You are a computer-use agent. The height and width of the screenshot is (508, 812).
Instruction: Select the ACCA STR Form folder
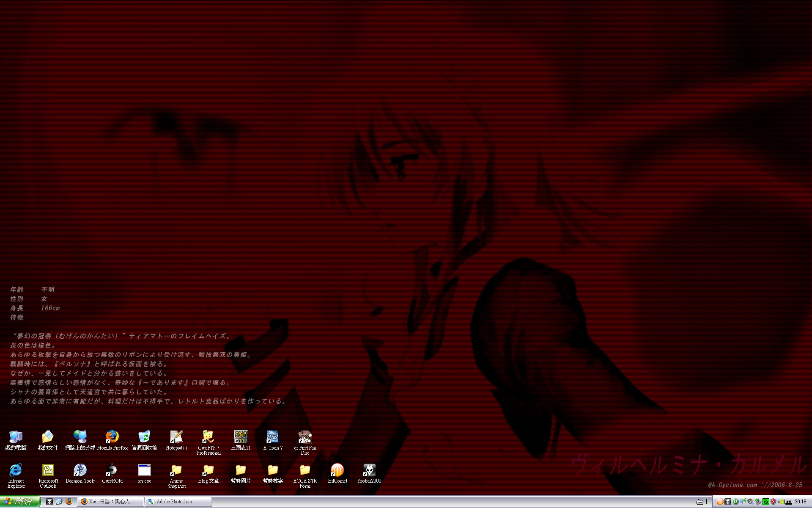point(305,476)
